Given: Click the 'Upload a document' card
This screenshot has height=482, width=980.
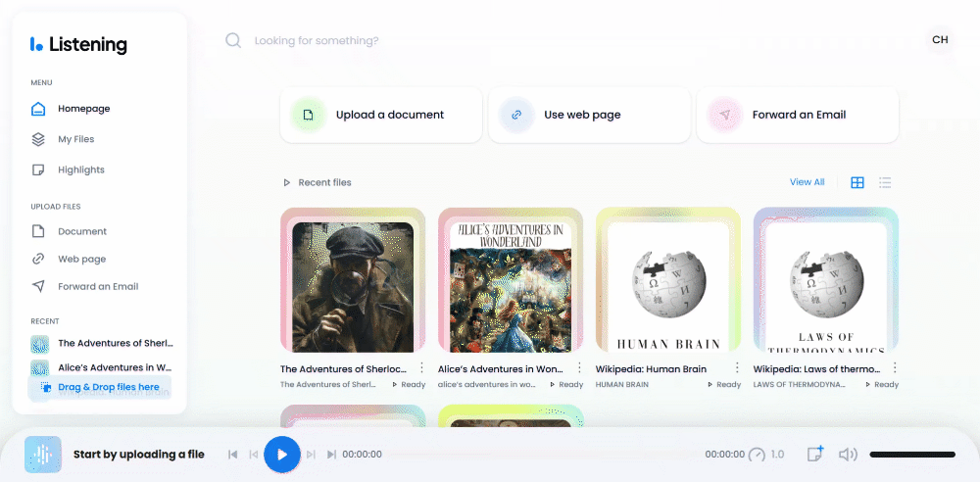Looking at the screenshot, I should [x=381, y=115].
